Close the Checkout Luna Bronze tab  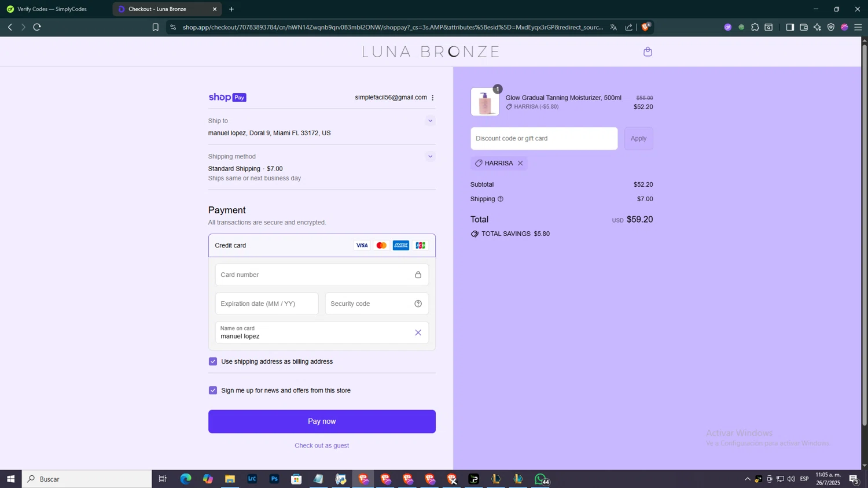[215, 9]
